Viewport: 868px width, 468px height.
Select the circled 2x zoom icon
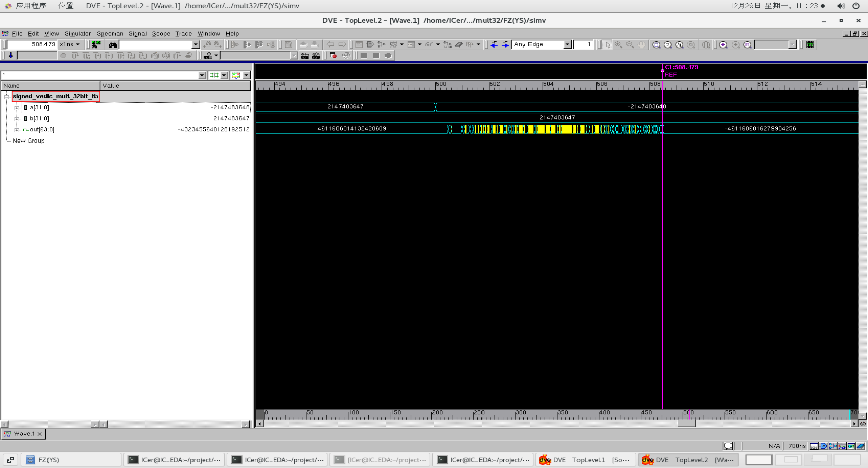click(668, 44)
